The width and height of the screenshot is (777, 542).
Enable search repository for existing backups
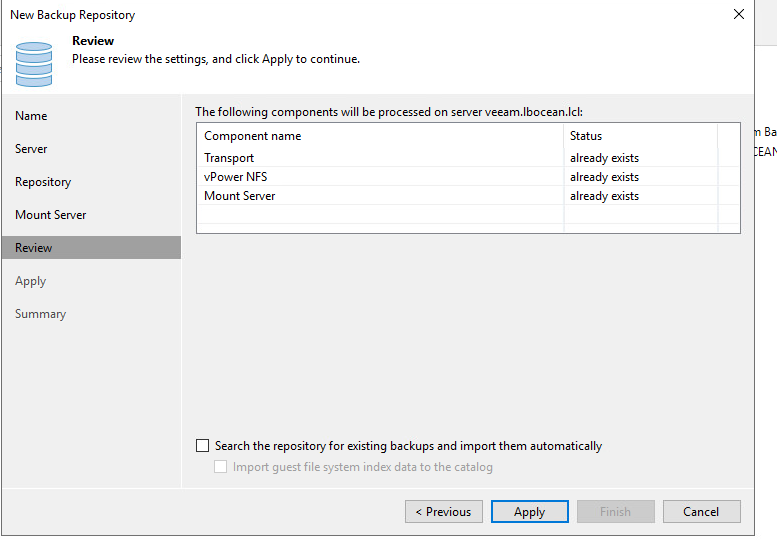click(204, 446)
